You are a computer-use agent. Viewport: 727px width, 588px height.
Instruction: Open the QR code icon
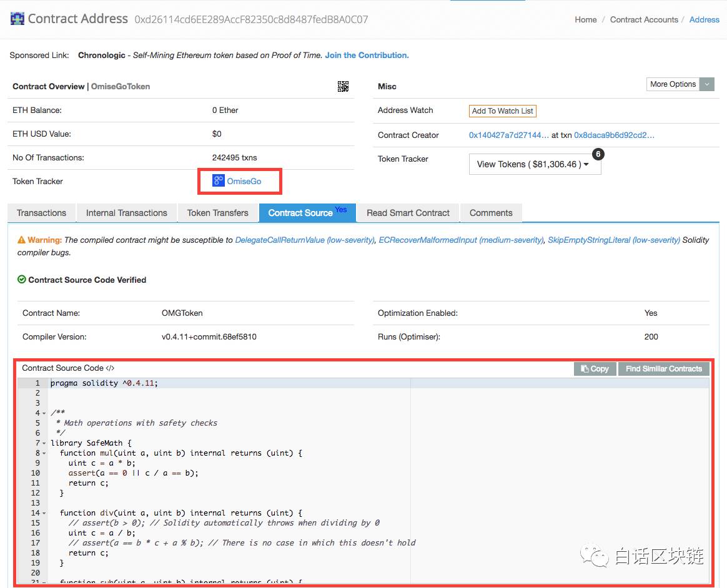[x=343, y=86]
